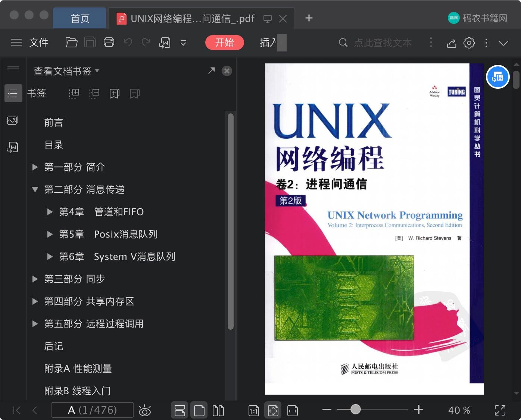This screenshot has height=420, width=521.
Task: Toggle eye protection mode icon
Action: click(x=145, y=411)
